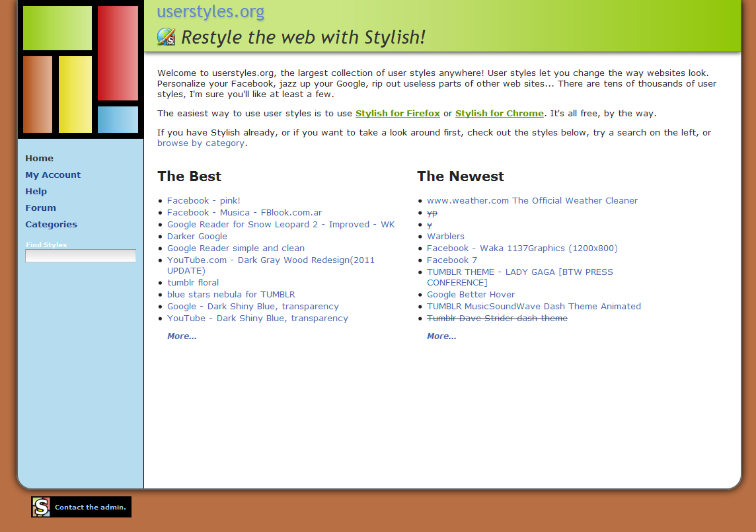Viewport: 756px width, 532px height.
Task: Click The Best heading
Action: click(x=189, y=176)
